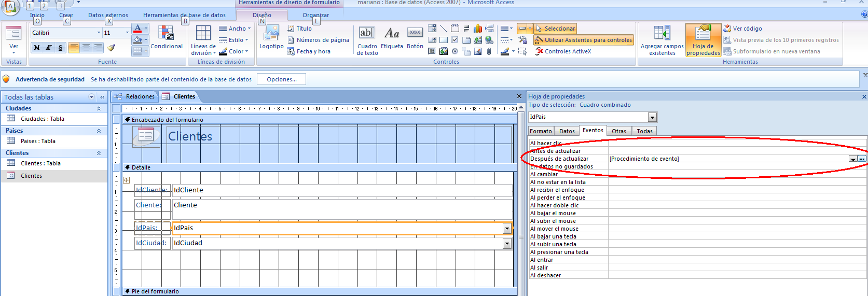Viewport: 868px width, 296px height.
Task: Toggle Utilizar Asistentes para controles
Action: coord(583,40)
